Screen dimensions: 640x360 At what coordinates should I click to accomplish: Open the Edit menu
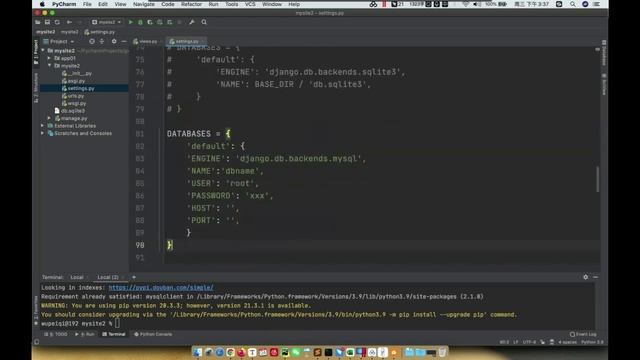[x=103, y=4]
